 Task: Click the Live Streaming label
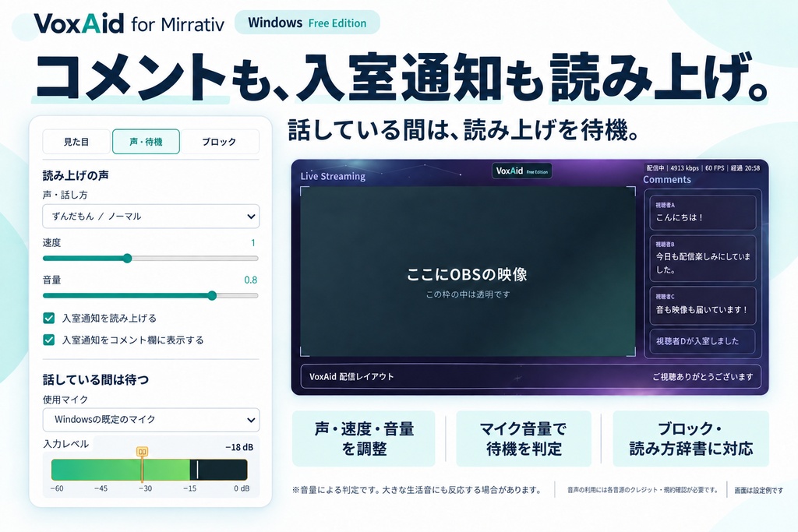(x=333, y=177)
